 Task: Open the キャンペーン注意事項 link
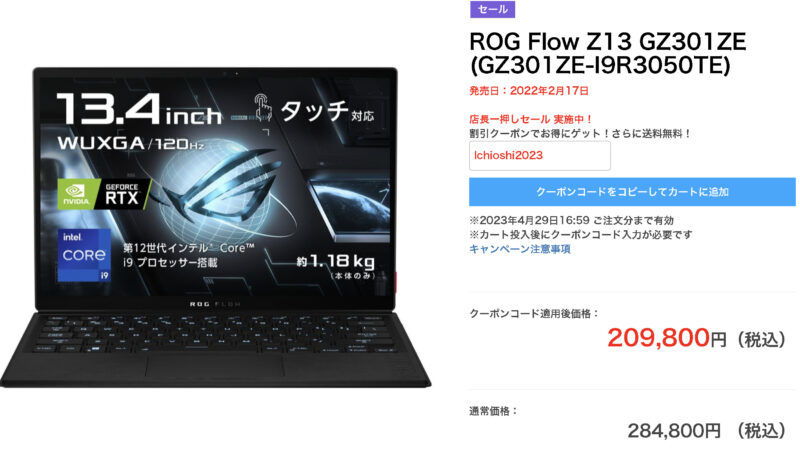pyautogui.click(x=520, y=249)
